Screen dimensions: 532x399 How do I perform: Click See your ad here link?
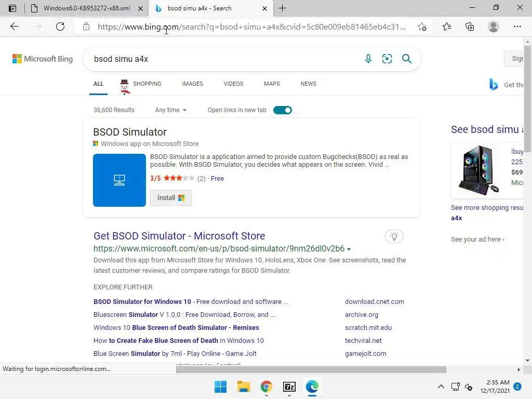point(477,239)
